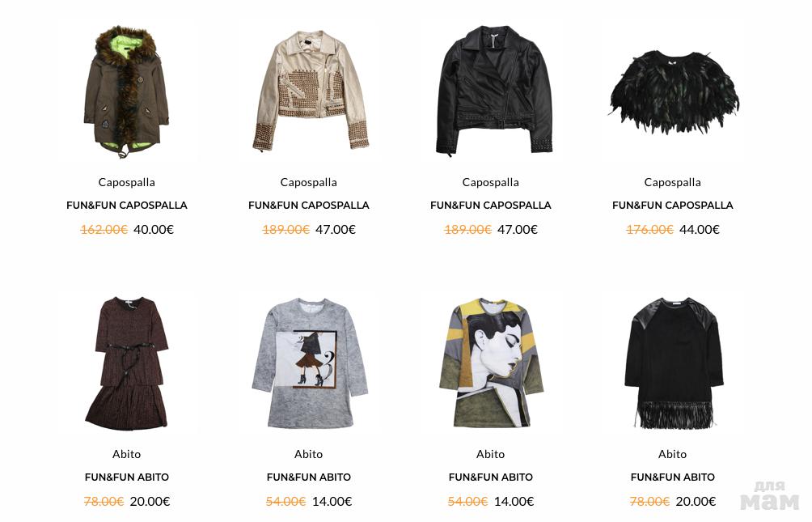Select Abito category label under black fringed dress
The image size is (812, 522).
673,454
